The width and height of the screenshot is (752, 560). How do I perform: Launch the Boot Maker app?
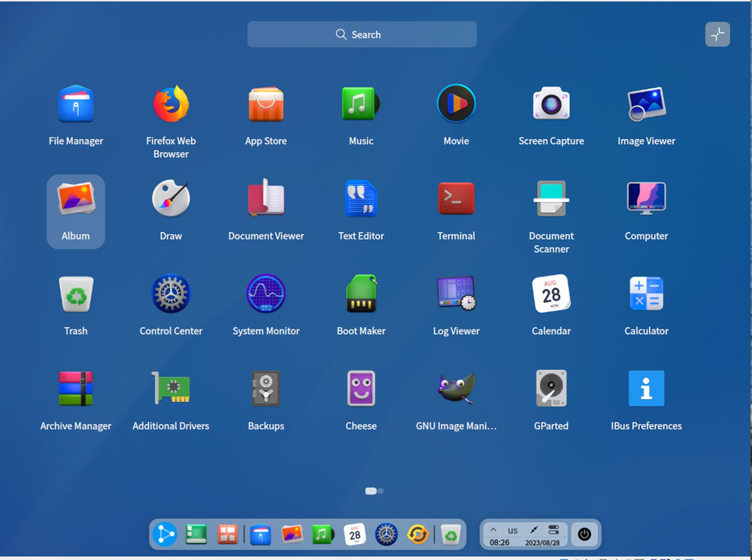click(361, 295)
